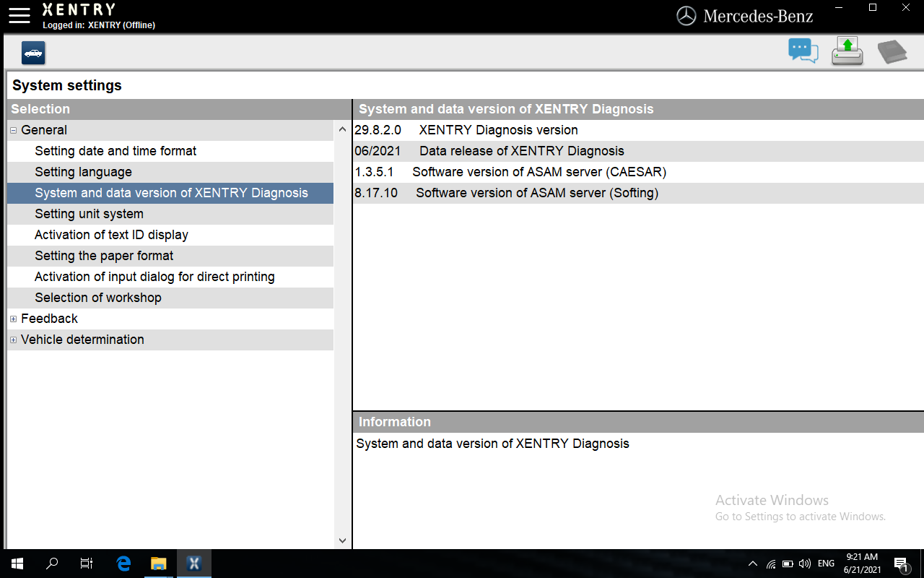This screenshot has height=578, width=924.
Task: Click the Data release of XENTRY Diagnosis row
Action: point(638,151)
